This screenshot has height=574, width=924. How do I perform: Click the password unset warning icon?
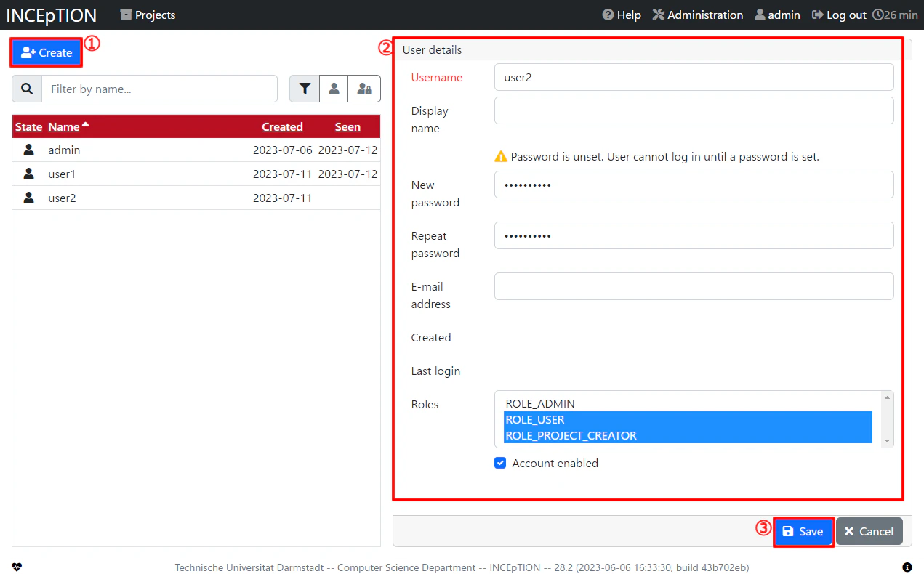(501, 156)
